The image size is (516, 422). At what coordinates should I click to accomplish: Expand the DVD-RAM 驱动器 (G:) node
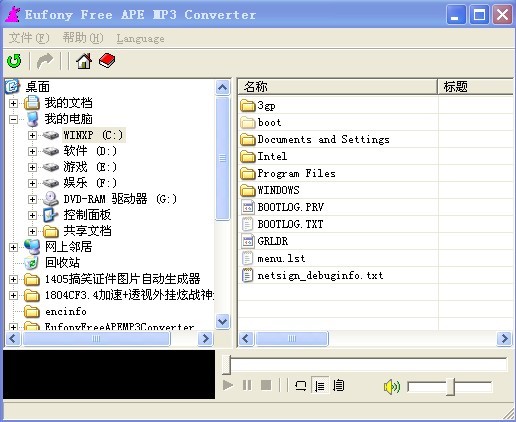tap(32, 199)
